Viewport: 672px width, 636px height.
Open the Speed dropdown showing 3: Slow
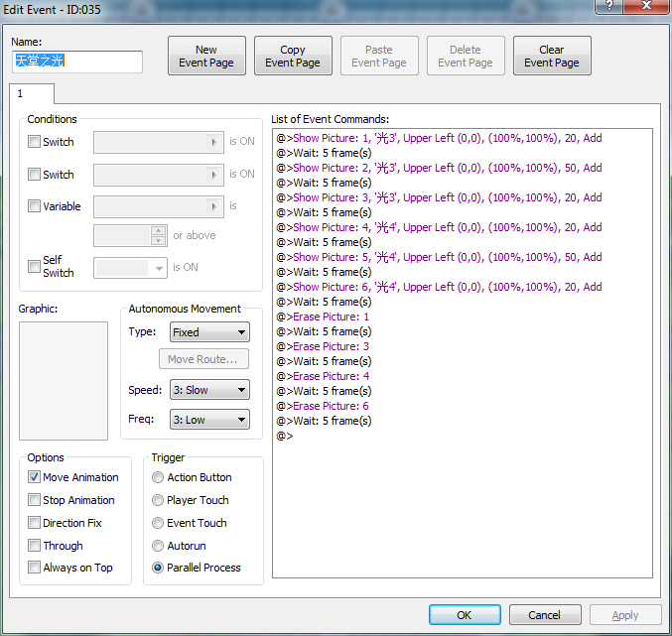209,390
